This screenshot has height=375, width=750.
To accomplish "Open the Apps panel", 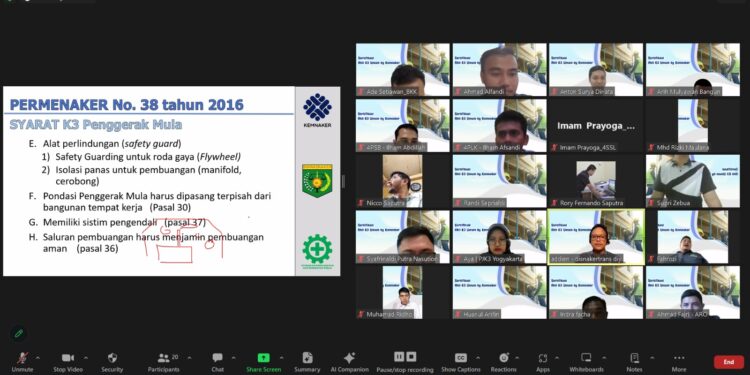I will point(543,362).
